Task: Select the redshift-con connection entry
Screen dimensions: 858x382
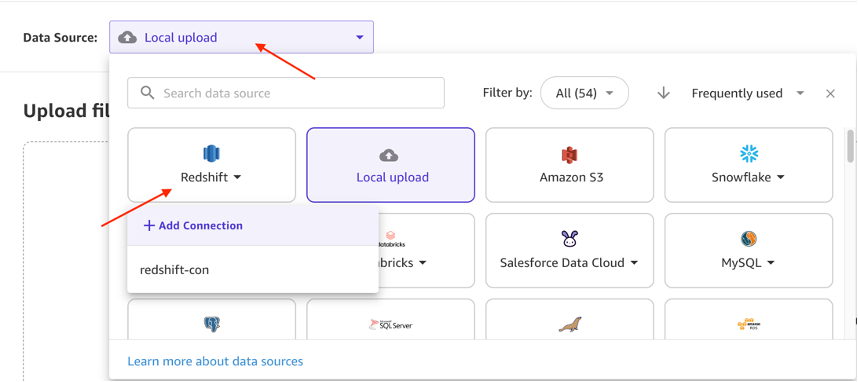Action: pos(252,270)
